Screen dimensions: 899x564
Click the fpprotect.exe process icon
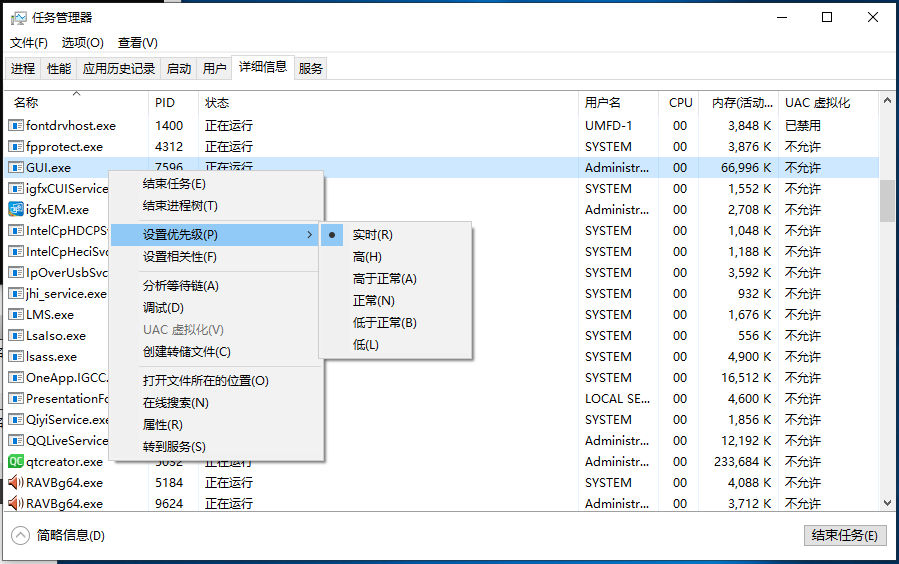[16, 146]
